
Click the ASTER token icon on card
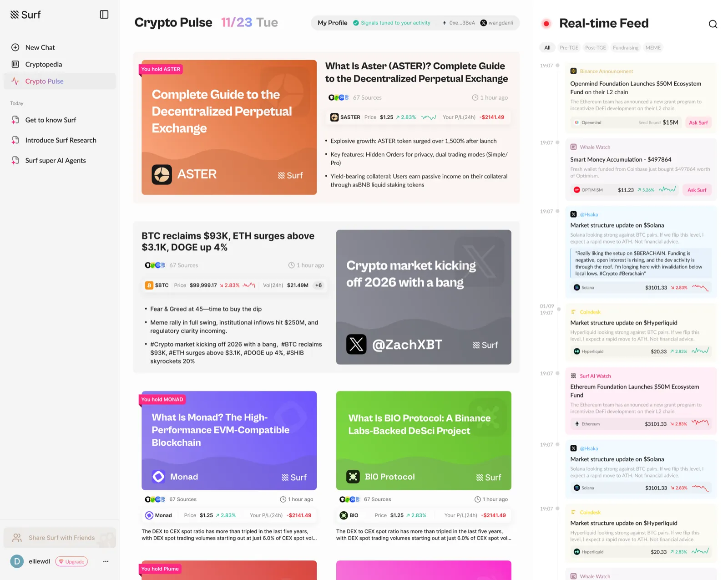[x=162, y=174]
